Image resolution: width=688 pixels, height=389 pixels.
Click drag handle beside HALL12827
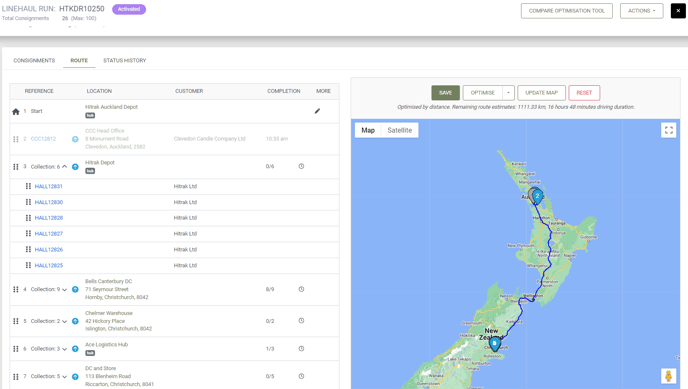28,233
